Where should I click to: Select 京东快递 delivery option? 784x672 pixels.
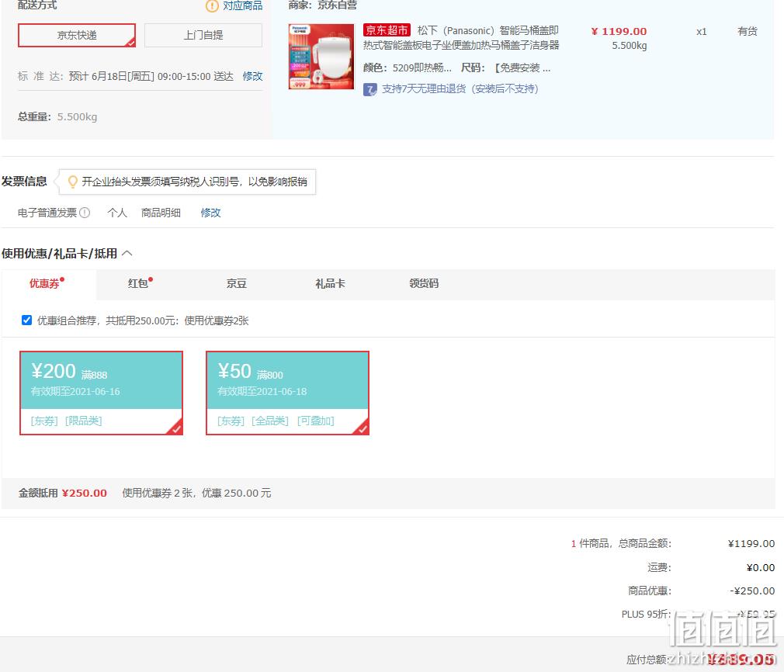tap(77, 35)
